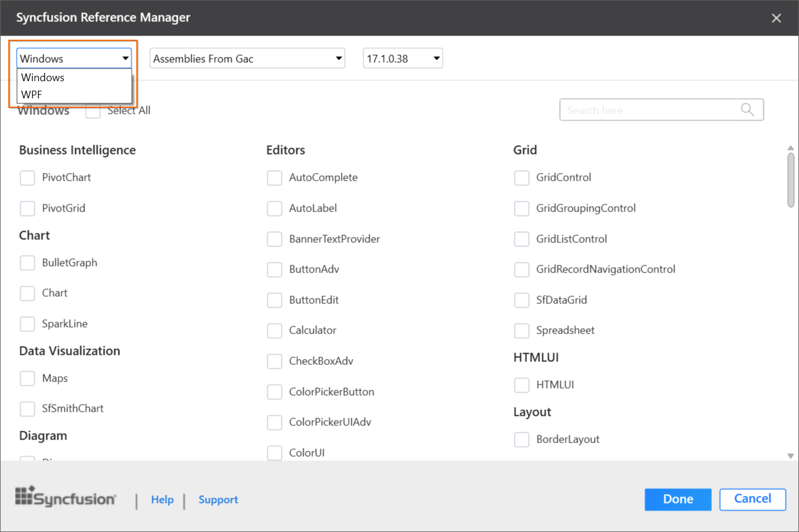Click the Cancel button
The image size is (799, 532).
753,499
